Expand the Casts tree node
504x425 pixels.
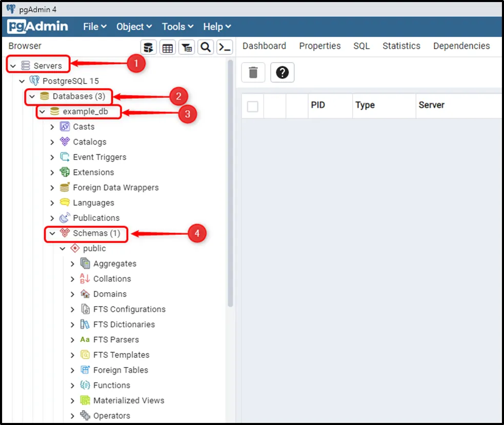tap(52, 127)
